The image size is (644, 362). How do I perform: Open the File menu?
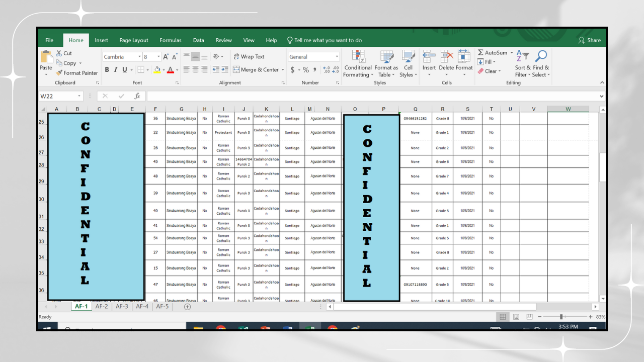pos(49,40)
